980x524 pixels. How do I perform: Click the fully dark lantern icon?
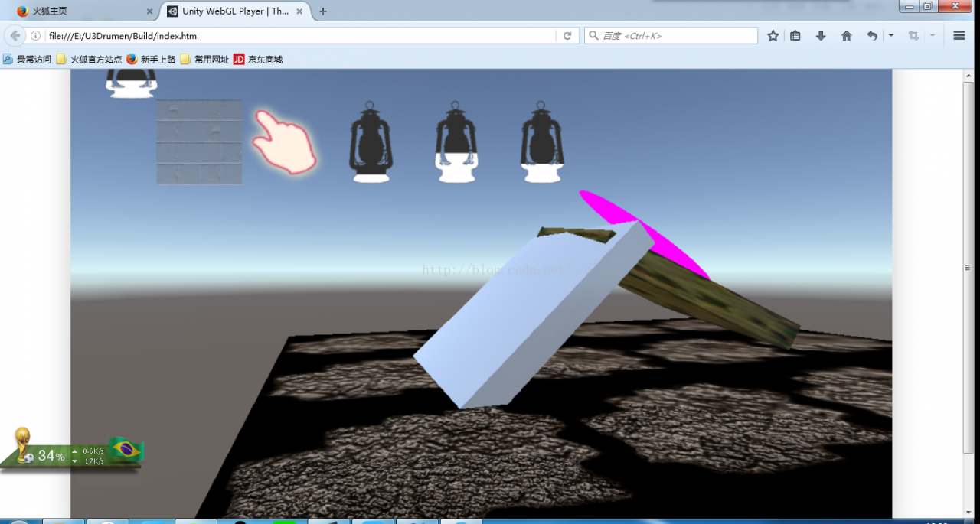click(x=371, y=142)
